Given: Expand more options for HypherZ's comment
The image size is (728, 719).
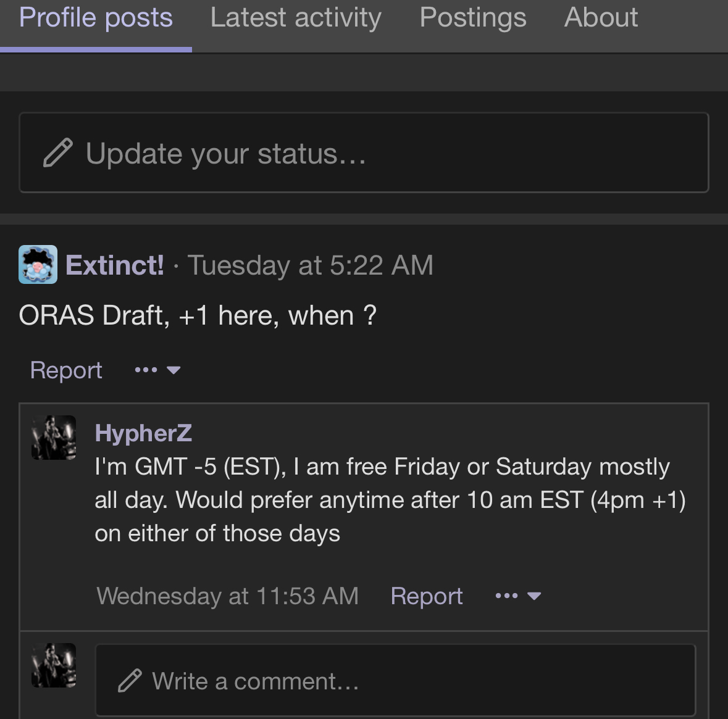Looking at the screenshot, I should (518, 596).
